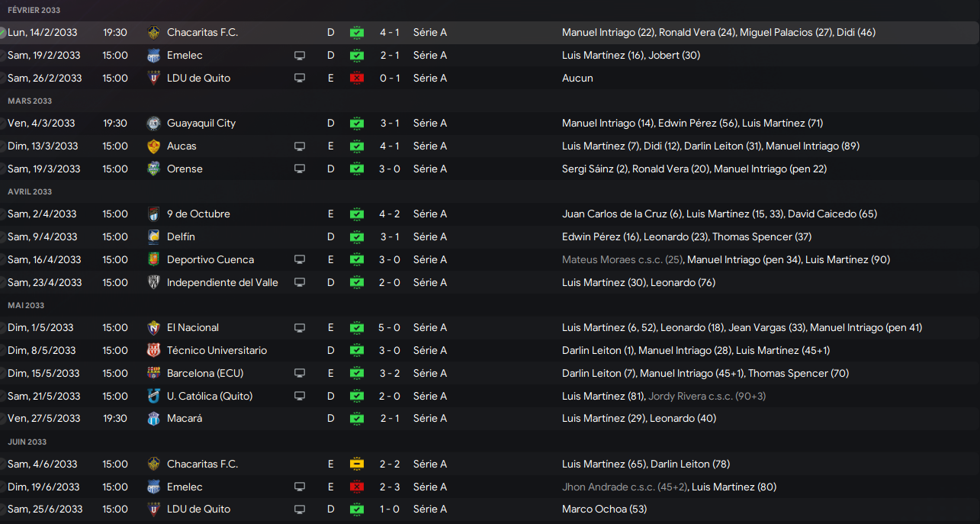
Task: Collapse the MAI 2033 month section header
Action: 26,306
